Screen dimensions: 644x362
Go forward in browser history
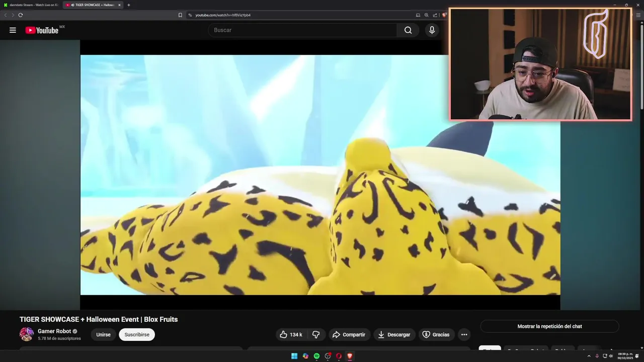13,15
